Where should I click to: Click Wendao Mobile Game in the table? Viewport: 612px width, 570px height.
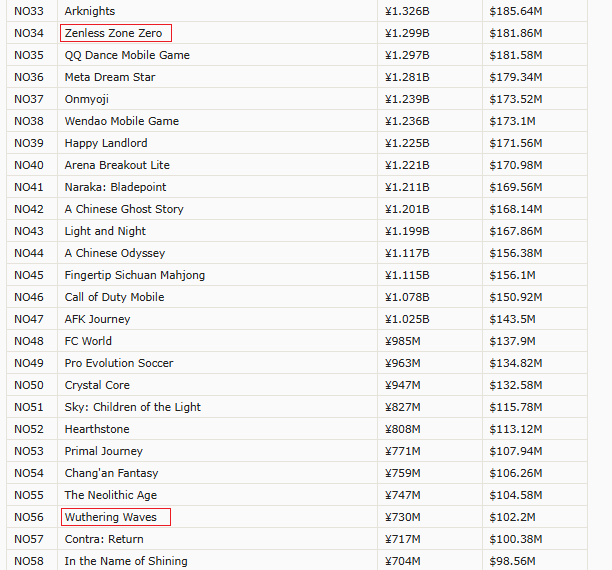(122, 121)
